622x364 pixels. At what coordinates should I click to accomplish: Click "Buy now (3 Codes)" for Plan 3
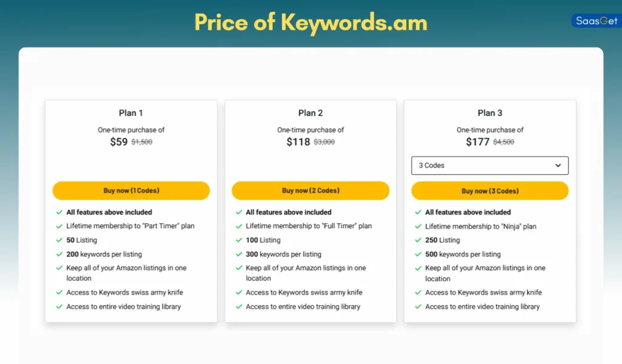(490, 190)
